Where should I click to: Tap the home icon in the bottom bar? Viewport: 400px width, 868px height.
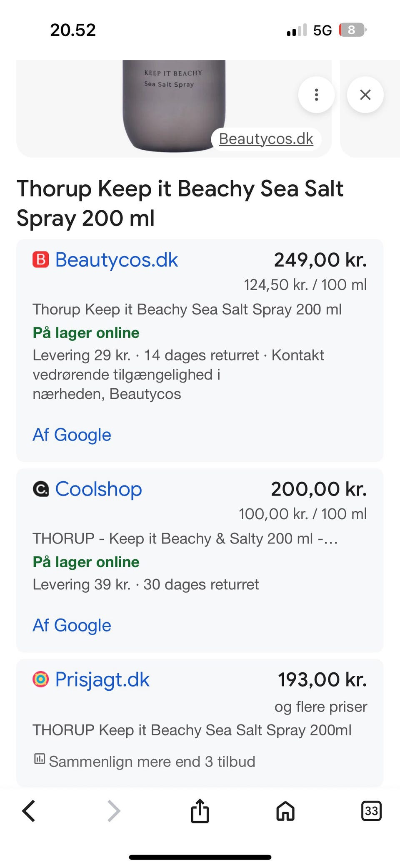(285, 811)
